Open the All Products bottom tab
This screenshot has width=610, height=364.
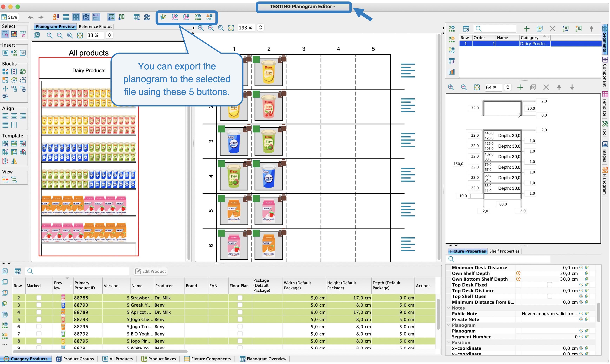click(x=117, y=359)
